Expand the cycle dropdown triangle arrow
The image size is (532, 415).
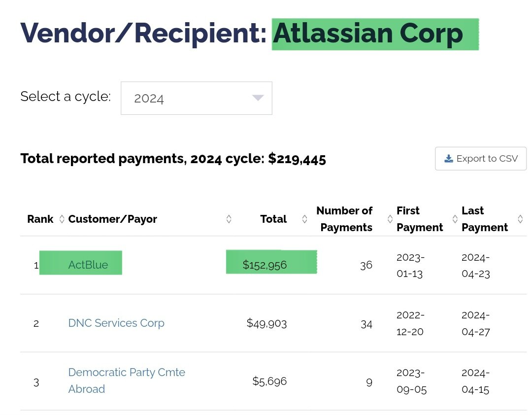[258, 98]
